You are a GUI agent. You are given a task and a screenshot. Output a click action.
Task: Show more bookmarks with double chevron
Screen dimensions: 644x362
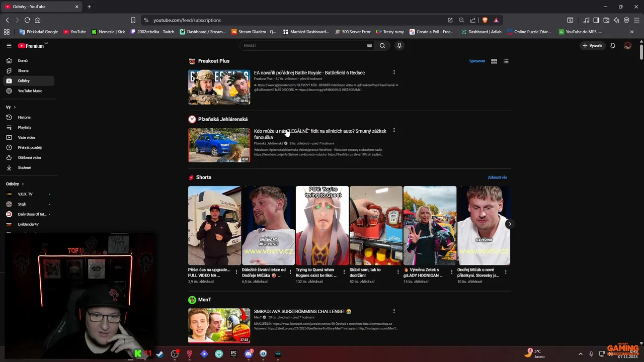click(x=632, y=32)
